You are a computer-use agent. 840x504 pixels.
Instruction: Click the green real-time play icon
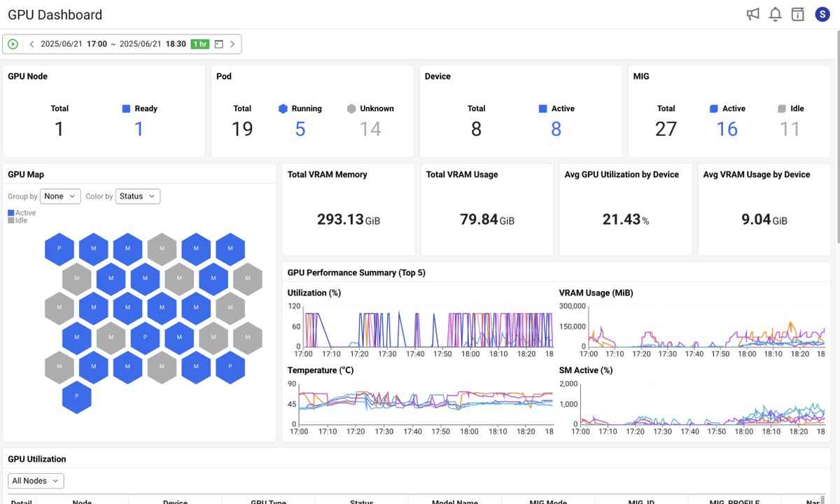pos(13,44)
